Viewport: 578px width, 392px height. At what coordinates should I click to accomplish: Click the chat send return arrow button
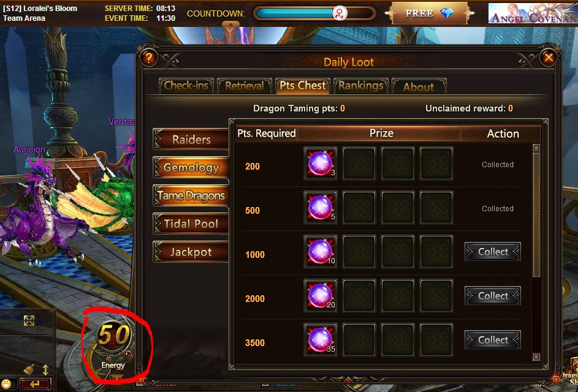35,384
